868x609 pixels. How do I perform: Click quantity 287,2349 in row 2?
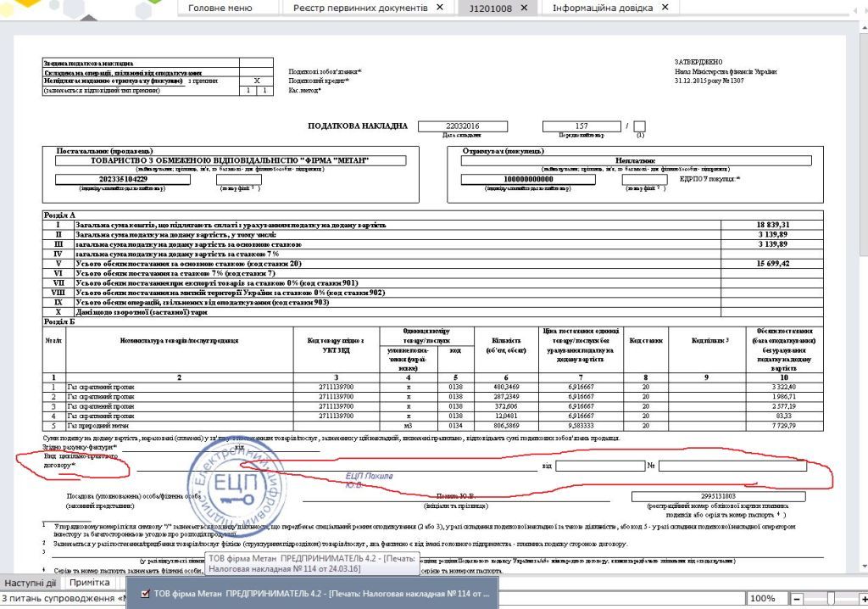pyautogui.click(x=506, y=397)
